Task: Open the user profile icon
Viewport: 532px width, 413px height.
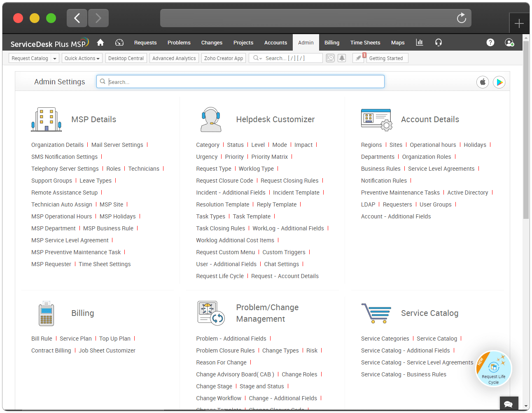Action: tap(509, 42)
